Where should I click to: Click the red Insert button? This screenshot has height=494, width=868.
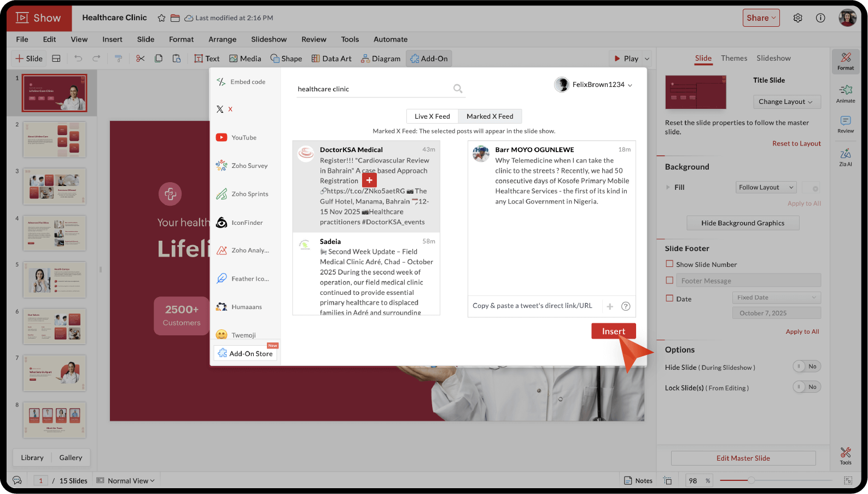(614, 332)
